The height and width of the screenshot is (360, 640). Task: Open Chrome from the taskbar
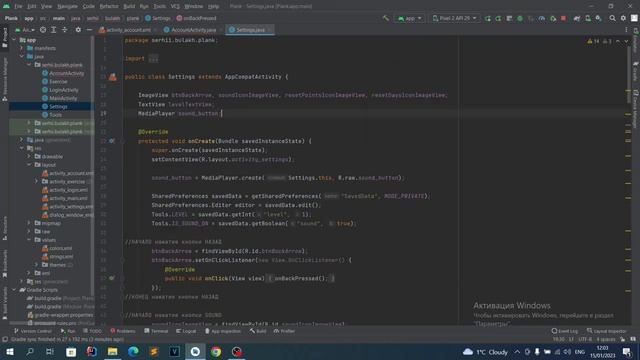pos(216,351)
